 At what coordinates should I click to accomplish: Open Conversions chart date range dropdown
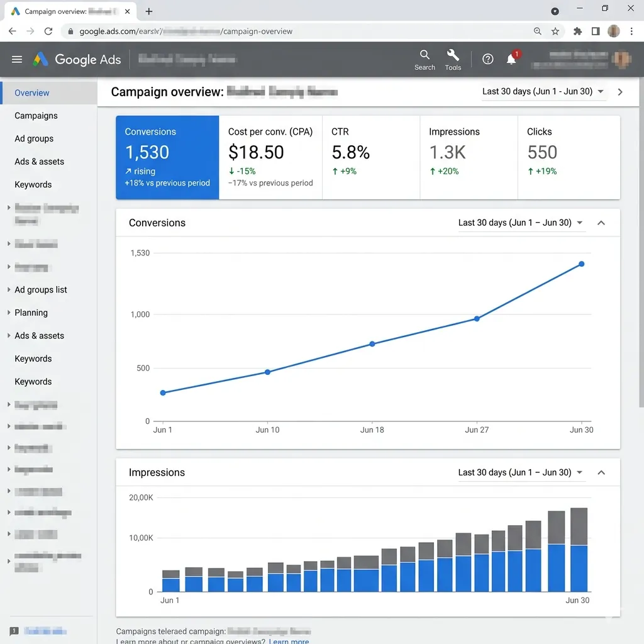click(521, 223)
